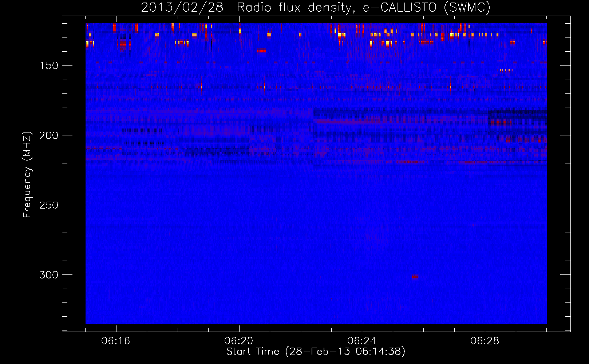Click the red burst near 140 MHz around 06:20

tap(261, 51)
